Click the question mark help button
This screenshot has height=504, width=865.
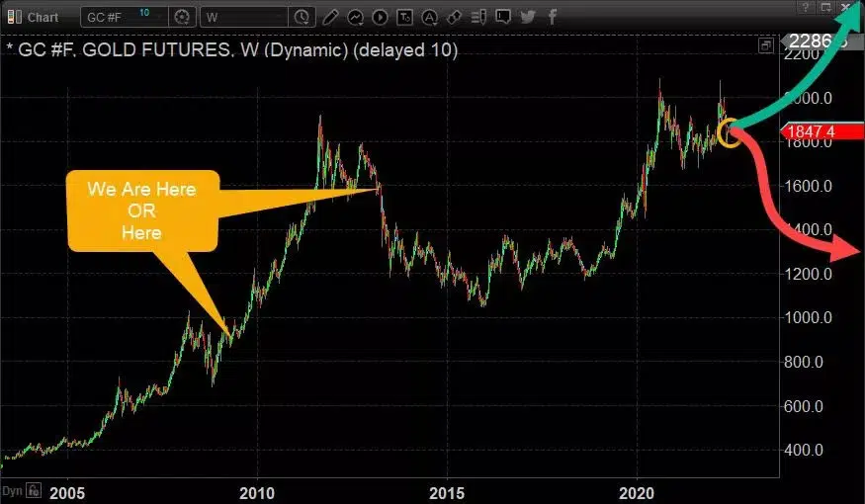806,7
